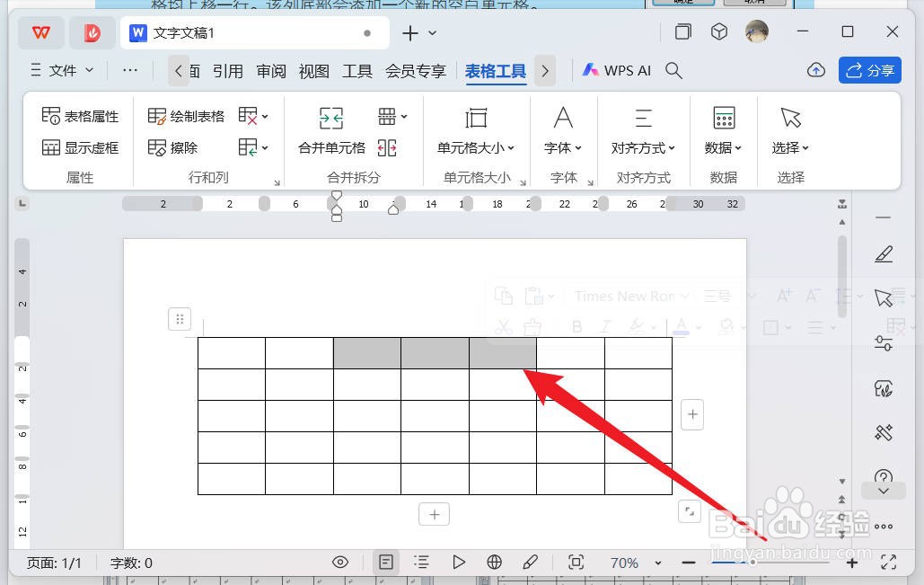Toggle the reading preview eye in status bar
Viewport: 924px width, 585px height.
(340, 562)
